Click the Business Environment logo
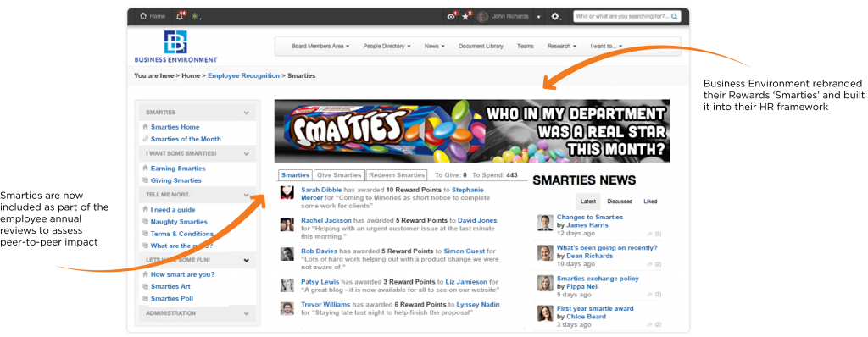This screenshot has width=868, height=337. tap(175, 47)
